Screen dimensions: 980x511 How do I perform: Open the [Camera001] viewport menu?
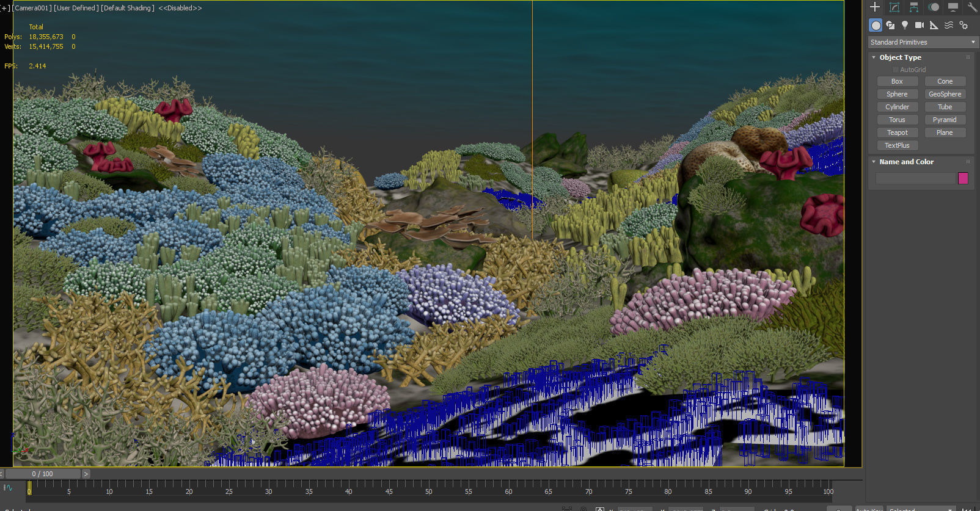[x=32, y=8]
